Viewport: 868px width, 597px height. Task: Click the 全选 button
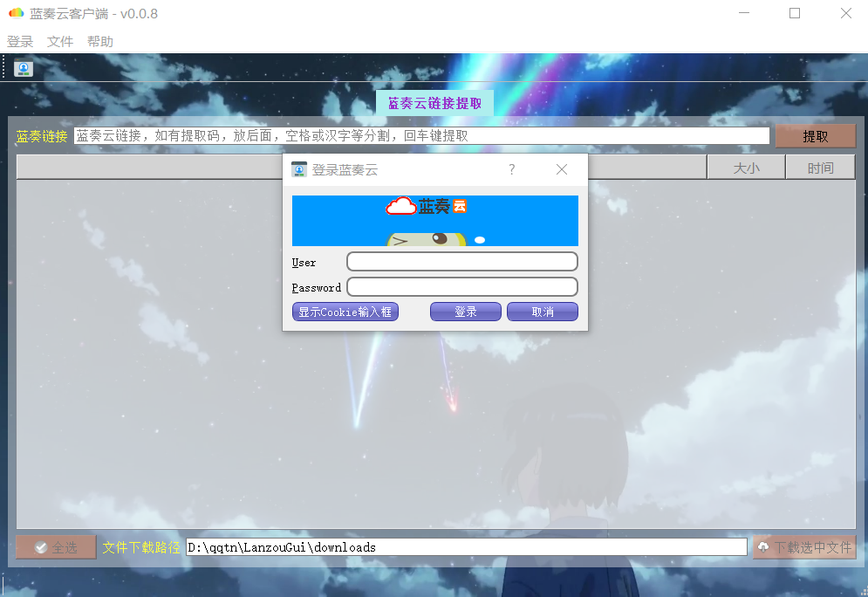click(x=56, y=547)
